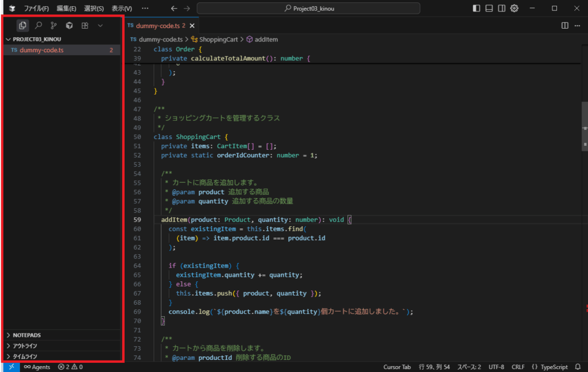The height and width of the screenshot is (372, 588).
Task: Open the Explorer view icon
Action: (x=22, y=25)
